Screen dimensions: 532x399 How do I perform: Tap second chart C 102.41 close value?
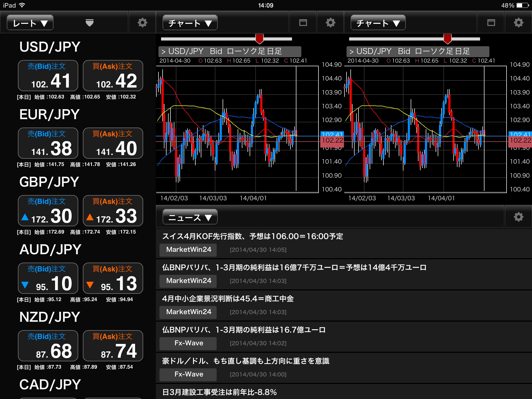tap(484, 61)
